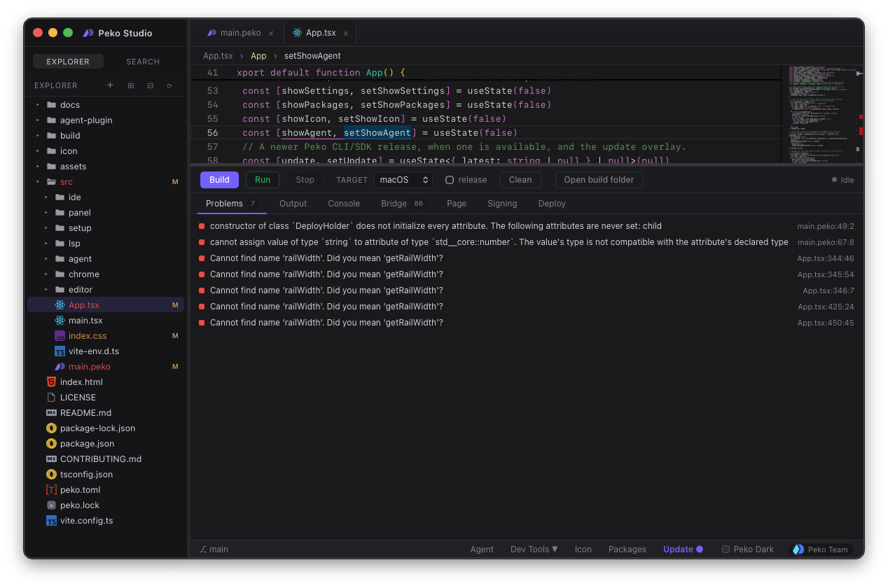Click the markdown icon beside CONTRIBUTING.md
The image size is (888, 588).
(51, 459)
